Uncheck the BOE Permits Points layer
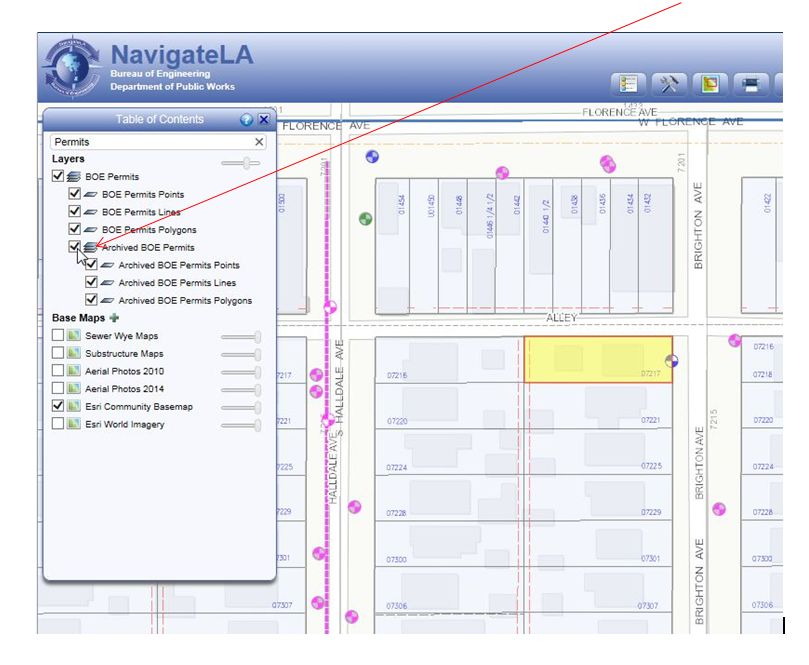The image size is (809, 665). [74, 193]
